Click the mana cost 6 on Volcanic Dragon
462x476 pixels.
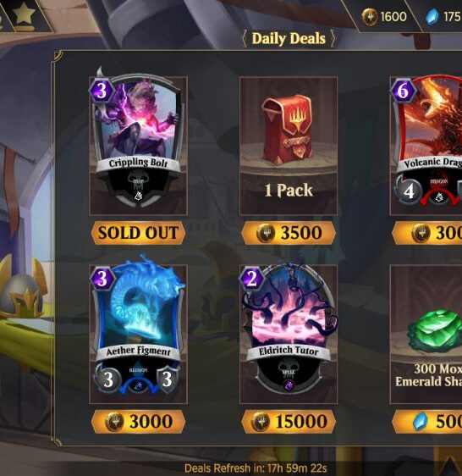(x=403, y=90)
